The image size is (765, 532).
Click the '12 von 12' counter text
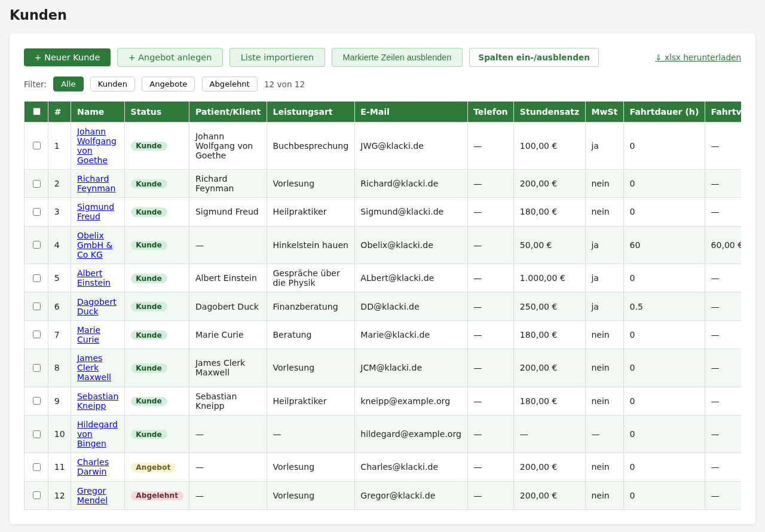(x=284, y=84)
